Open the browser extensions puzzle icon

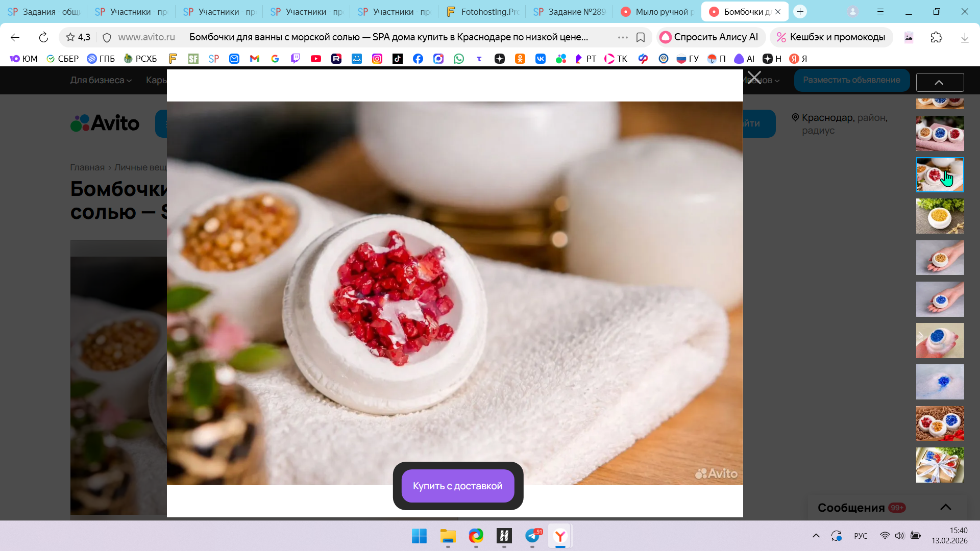[x=936, y=37]
